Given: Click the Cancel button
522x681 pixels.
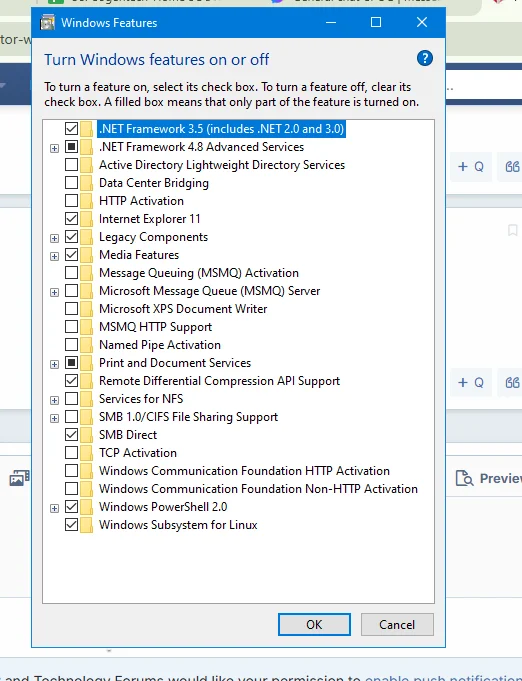Looking at the screenshot, I should (397, 625).
